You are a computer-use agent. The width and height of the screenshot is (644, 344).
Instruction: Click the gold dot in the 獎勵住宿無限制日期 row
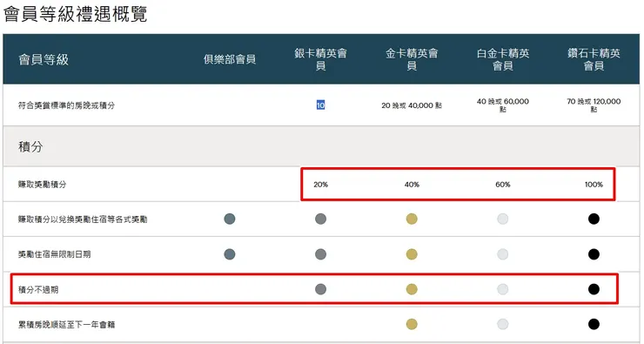[x=412, y=254]
